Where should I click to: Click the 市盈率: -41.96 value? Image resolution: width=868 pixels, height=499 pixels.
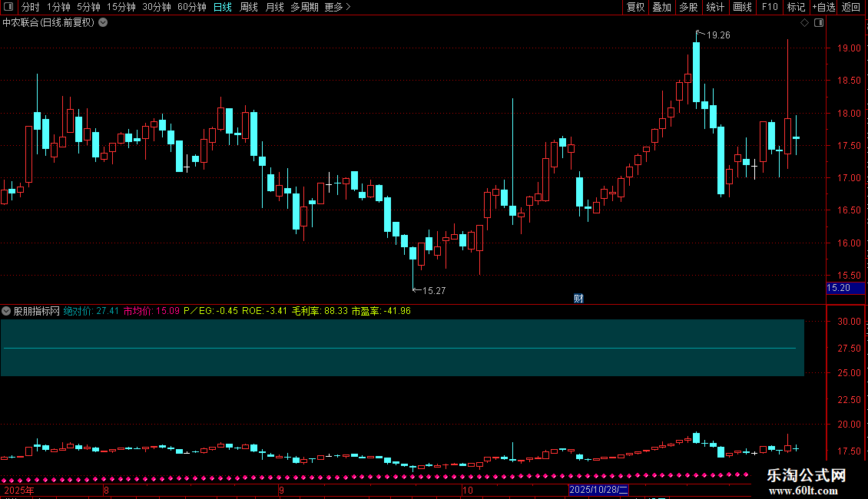(x=382, y=311)
